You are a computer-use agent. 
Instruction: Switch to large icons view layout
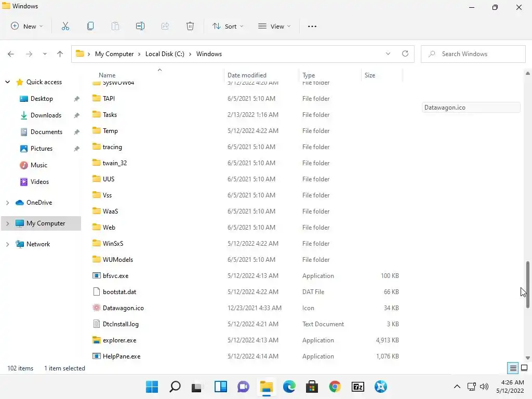(x=524, y=368)
